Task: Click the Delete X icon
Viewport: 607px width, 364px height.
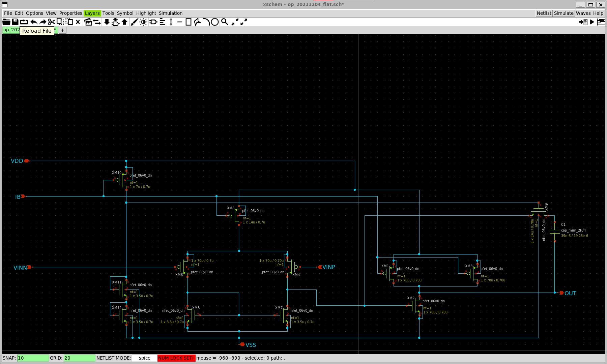Action: (78, 22)
